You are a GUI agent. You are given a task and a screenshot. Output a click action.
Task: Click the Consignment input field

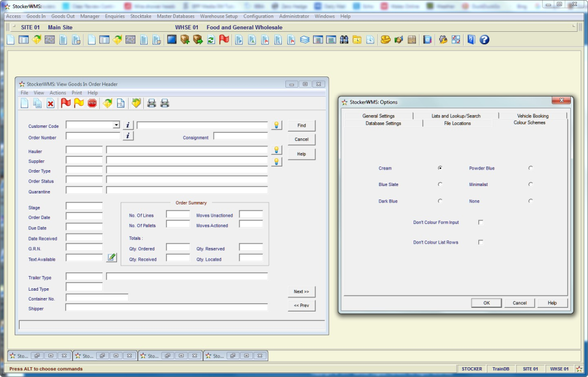click(x=240, y=136)
